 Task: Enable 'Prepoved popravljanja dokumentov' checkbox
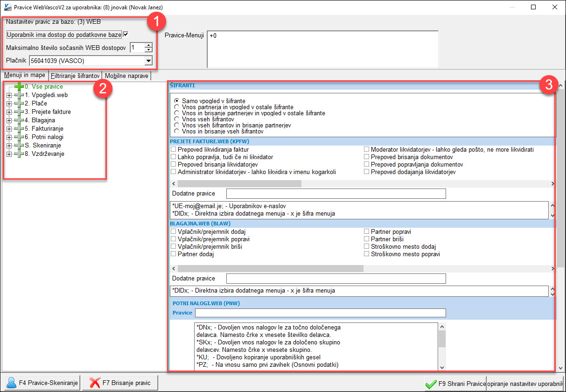[x=367, y=164]
